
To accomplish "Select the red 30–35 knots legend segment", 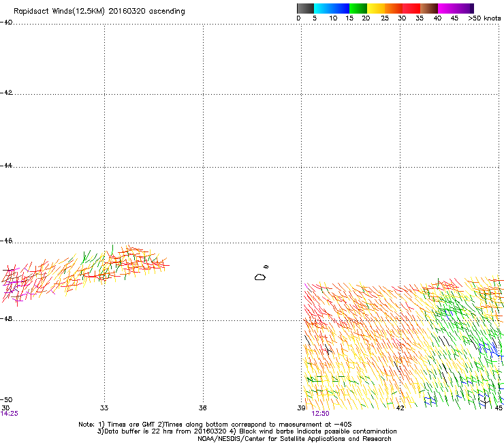I will point(411,8).
